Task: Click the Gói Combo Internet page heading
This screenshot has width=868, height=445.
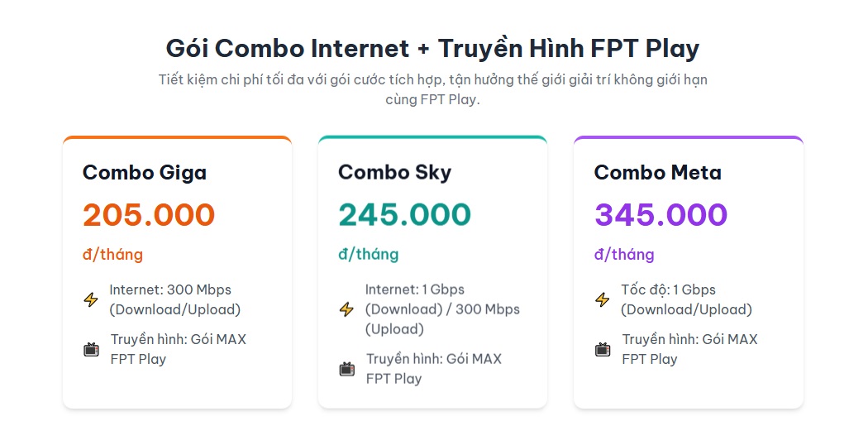Action: [x=432, y=48]
